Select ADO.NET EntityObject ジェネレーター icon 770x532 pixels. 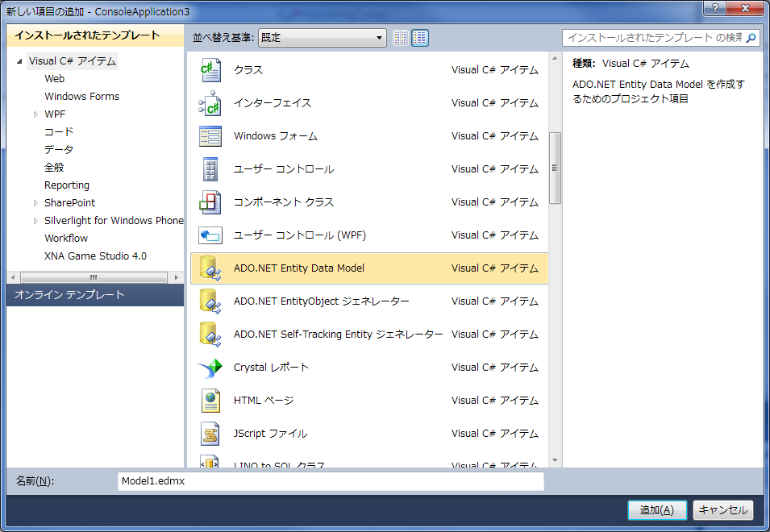coord(210,301)
